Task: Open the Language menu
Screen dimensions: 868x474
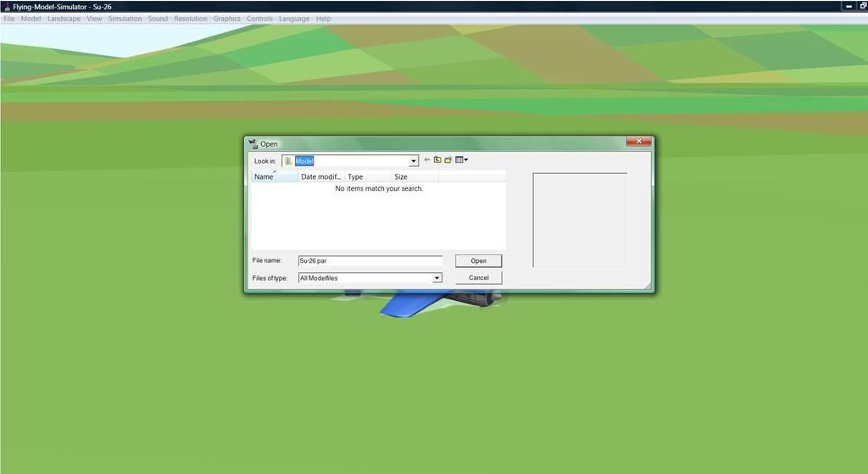Action: [x=294, y=19]
